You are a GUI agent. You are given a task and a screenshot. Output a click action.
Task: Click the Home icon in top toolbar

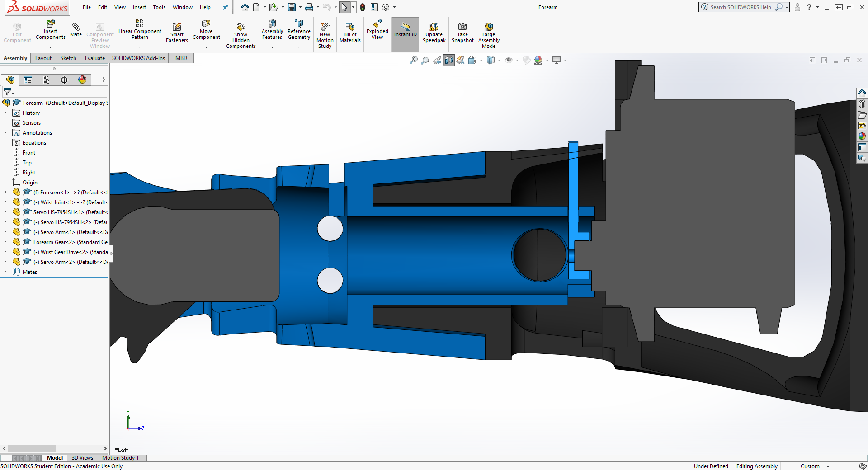click(245, 7)
